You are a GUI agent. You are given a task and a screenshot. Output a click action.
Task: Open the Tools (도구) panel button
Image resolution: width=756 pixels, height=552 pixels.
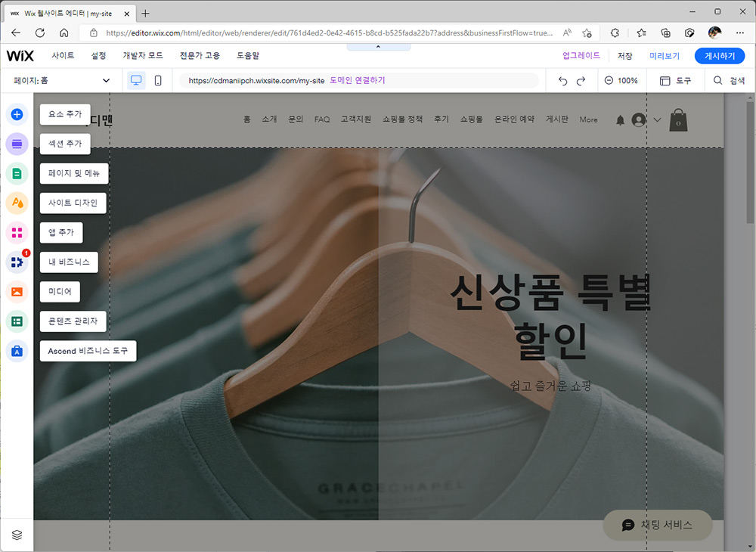coord(675,80)
